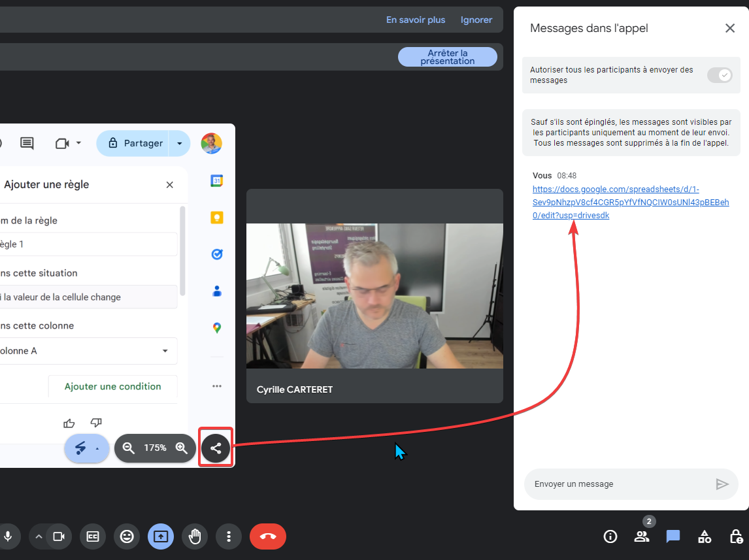Open the Colonne A dropdown
The height and width of the screenshot is (560, 749).
[x=88, y=351]
